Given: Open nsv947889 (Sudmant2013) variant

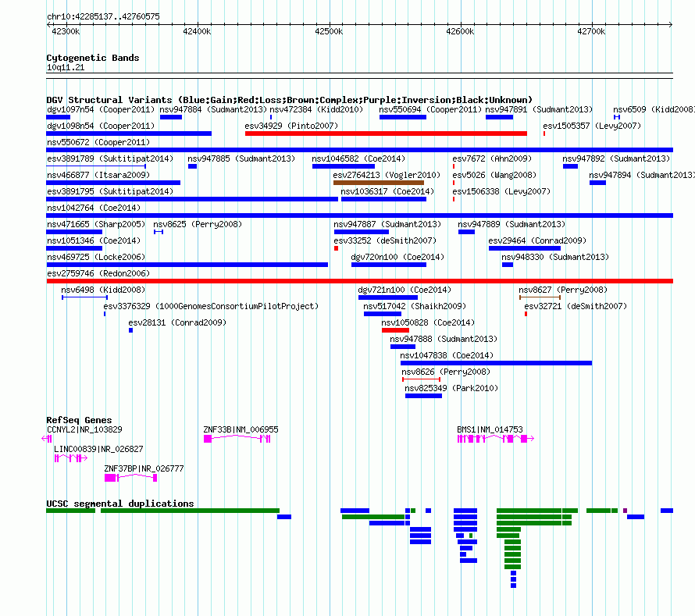Looking at the screenshot, I should (511, 224).
